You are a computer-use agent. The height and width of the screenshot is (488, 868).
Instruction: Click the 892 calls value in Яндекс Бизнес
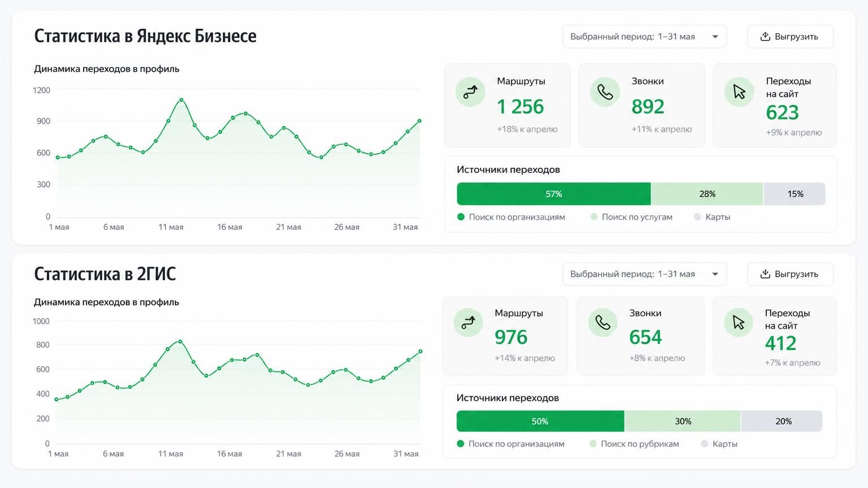[x=648, y=107]
